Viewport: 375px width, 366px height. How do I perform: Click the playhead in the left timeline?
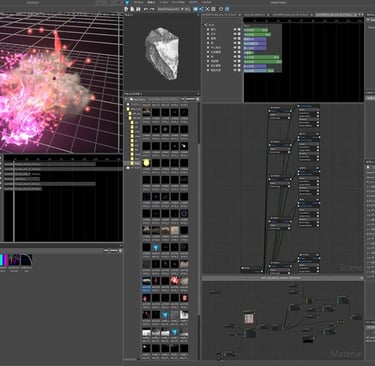(x=14, y=200)
